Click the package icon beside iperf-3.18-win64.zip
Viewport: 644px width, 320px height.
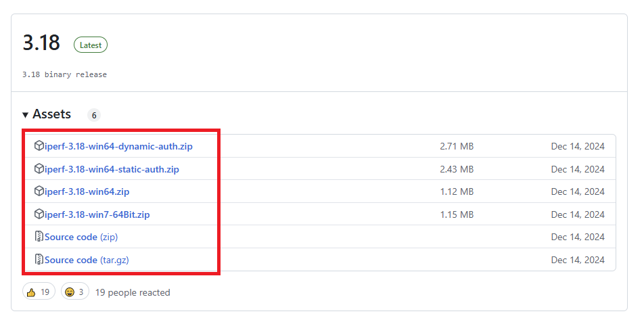pyautogui.click(x=39, y=191)
